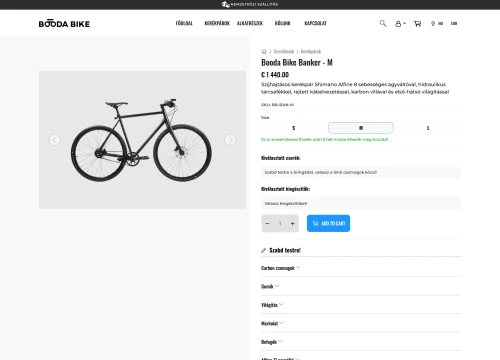Click the Szabd testre heading
The width and height of the screenshot is (500, 360).
(x=285, y=250)
